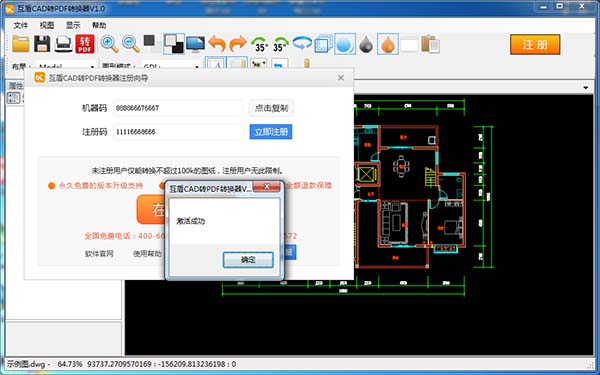Open the graphics mode GDI+ dropdown
Viewport: 600px width, 375px height.
click(171, 66)
